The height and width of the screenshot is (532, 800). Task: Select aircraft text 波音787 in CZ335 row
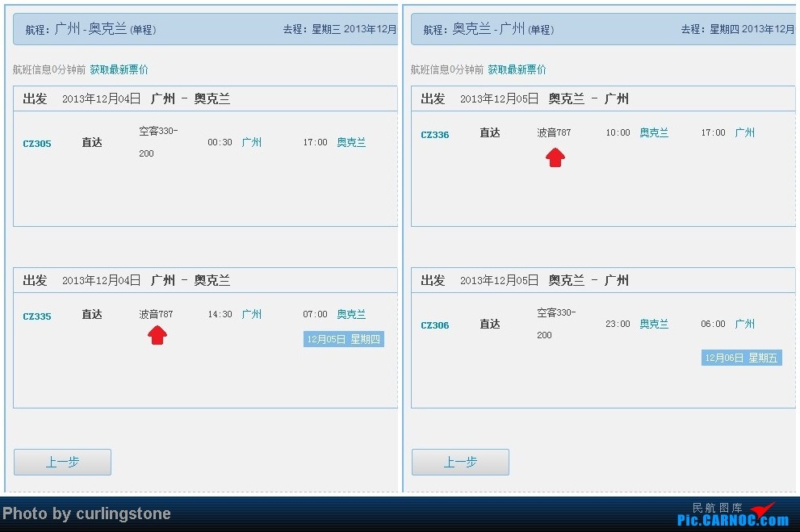156,314
